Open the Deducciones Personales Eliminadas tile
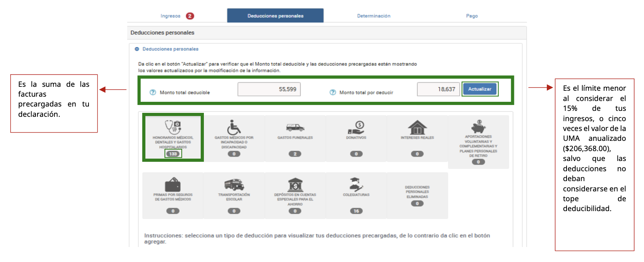644x262 pixels. point(417,195)
